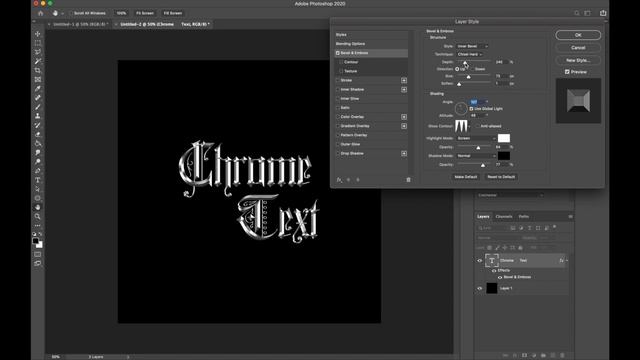Click the Home icon in options bar

[x=40, y=13]
